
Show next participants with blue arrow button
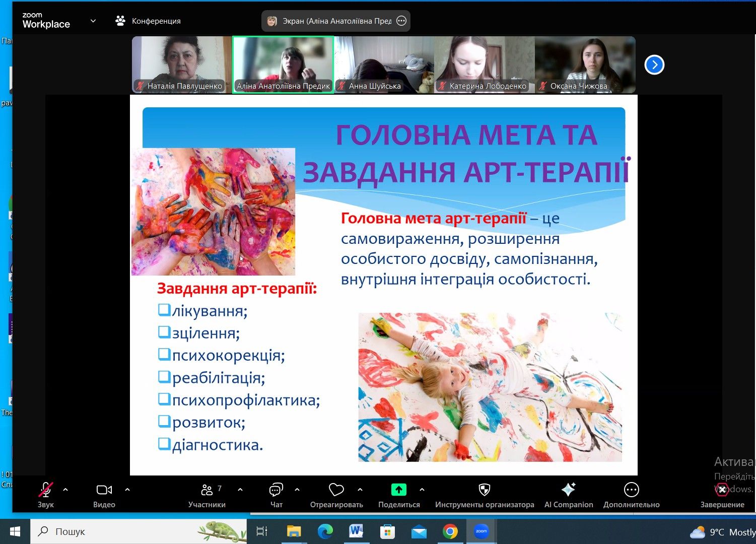pyautogui.click(x=654, y=65)
